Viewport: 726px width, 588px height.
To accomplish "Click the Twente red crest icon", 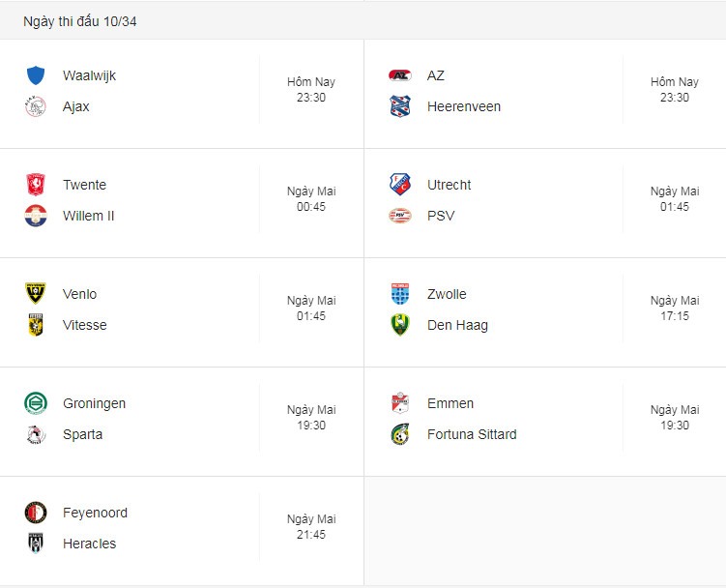I will (36, 185).
